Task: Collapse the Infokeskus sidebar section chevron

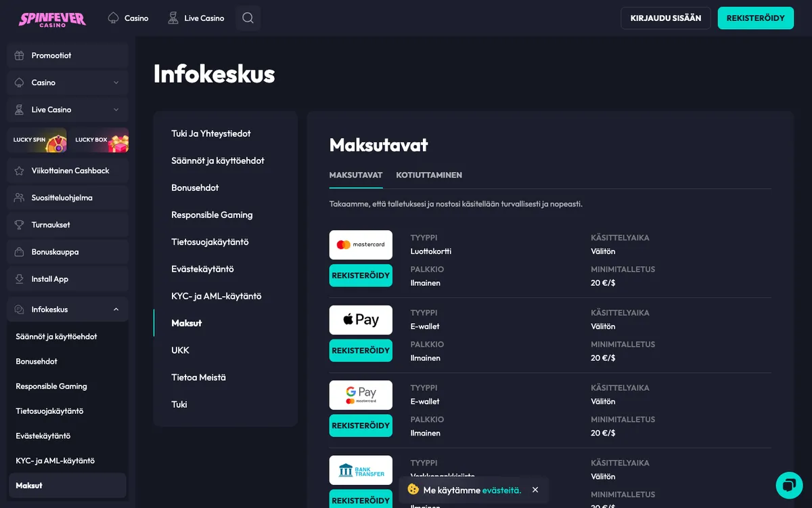Action: [116, 310]
